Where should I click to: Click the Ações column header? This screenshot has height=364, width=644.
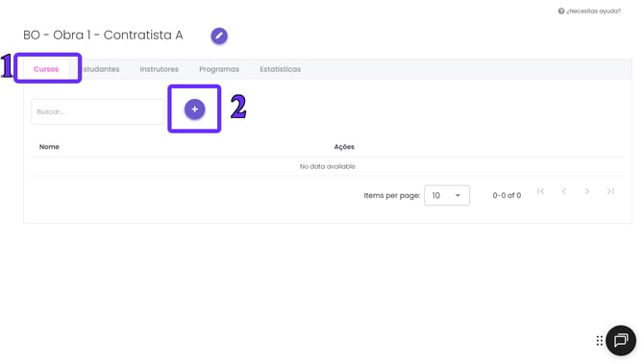[x=344, y=147]
